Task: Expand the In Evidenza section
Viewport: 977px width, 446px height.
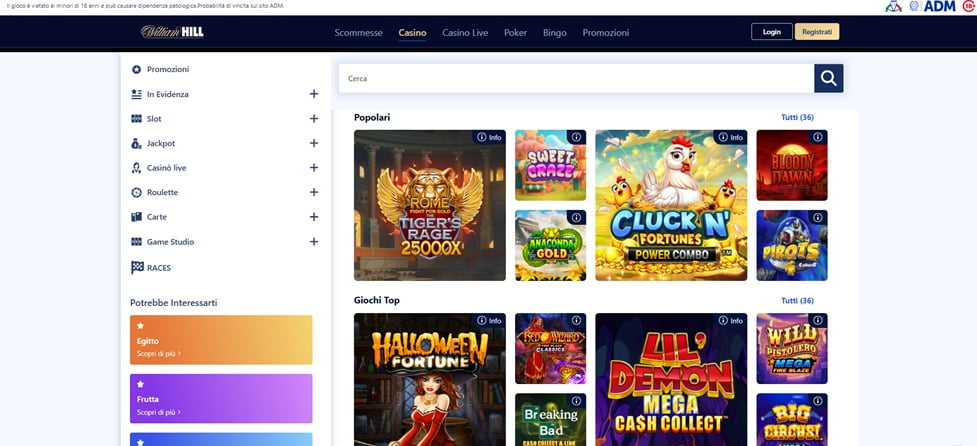Action: [x=314, y=94]
